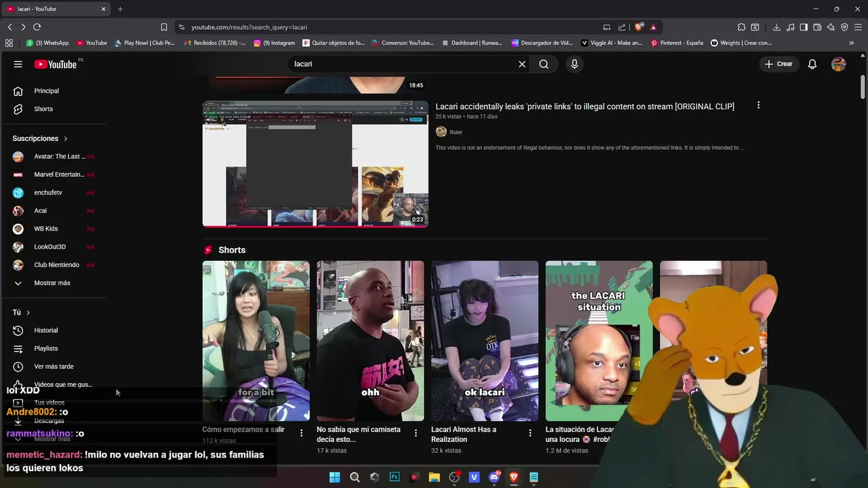Open the Ruler channel link
This screenshot has width=868, height=488.
[456, 132]
